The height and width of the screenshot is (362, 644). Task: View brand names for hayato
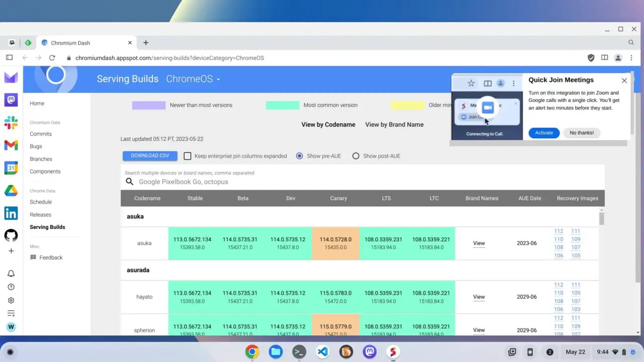tap(479, 297)
